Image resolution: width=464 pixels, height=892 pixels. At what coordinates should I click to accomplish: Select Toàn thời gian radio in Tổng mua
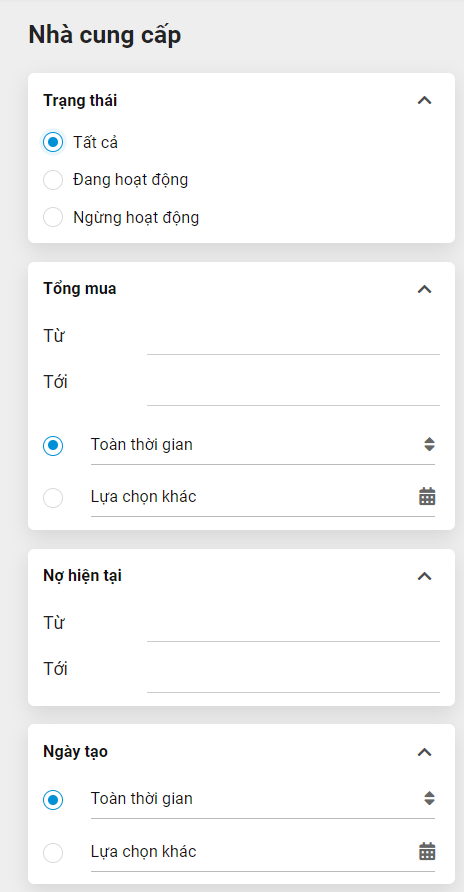(53, 445)
